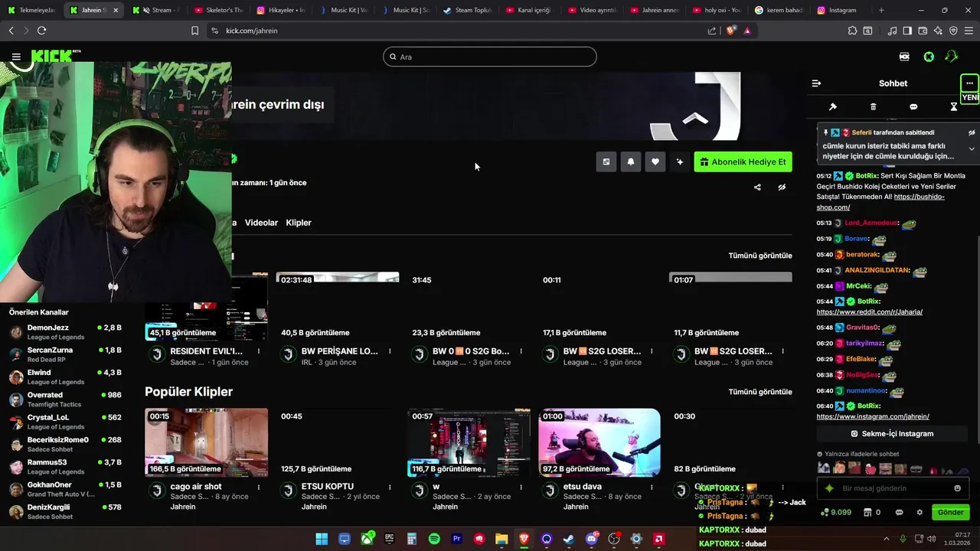Open the bushido-shop.com link in chat
The image size is (980, 551).
[880, 202]
